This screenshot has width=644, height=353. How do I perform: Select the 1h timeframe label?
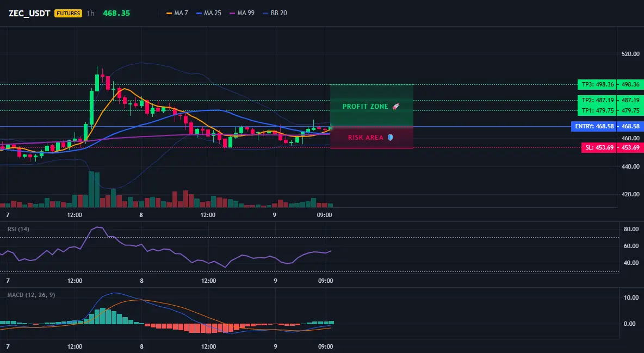(x=90, y=13)
